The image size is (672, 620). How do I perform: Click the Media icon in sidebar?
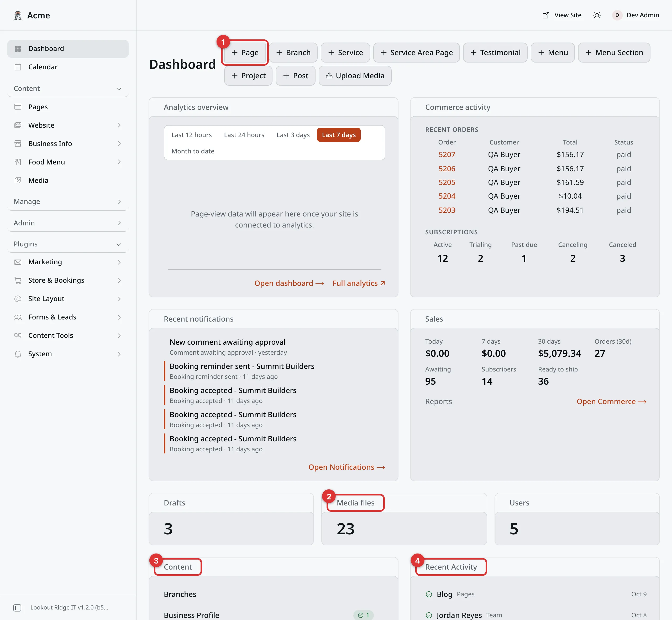18,180
